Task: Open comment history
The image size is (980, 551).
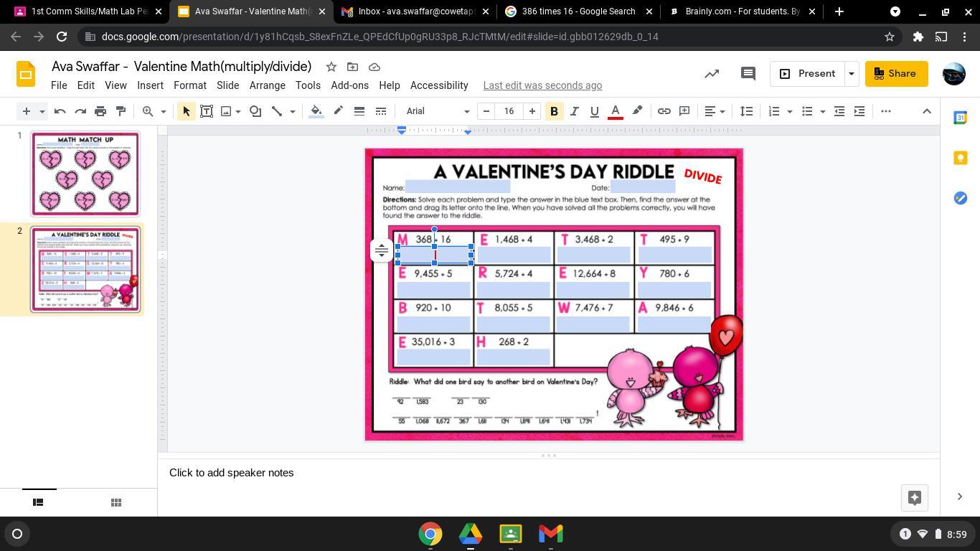Action: pos(748,74)
